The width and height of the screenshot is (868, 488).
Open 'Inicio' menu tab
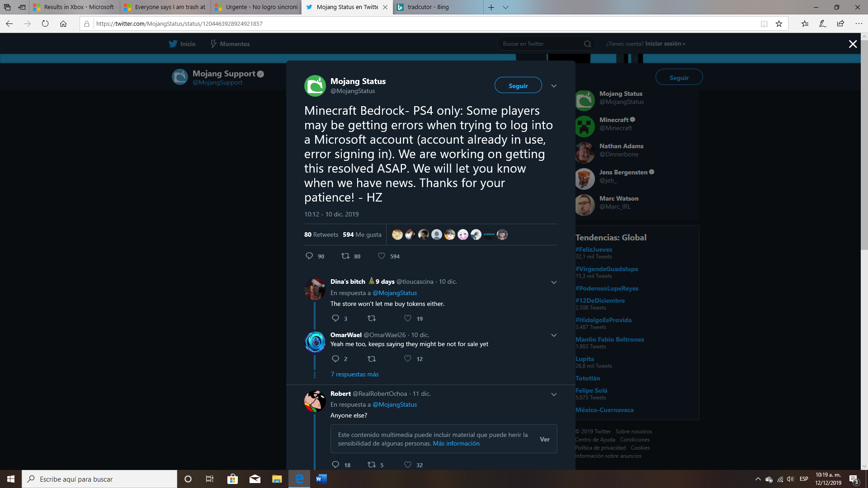pyautogui.click(x=188, y=43)
